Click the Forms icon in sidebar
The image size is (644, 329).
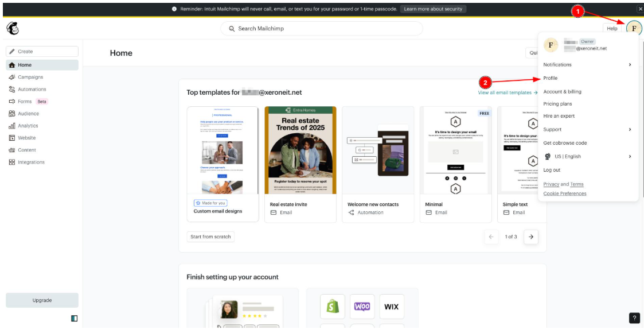click(12, 101)
